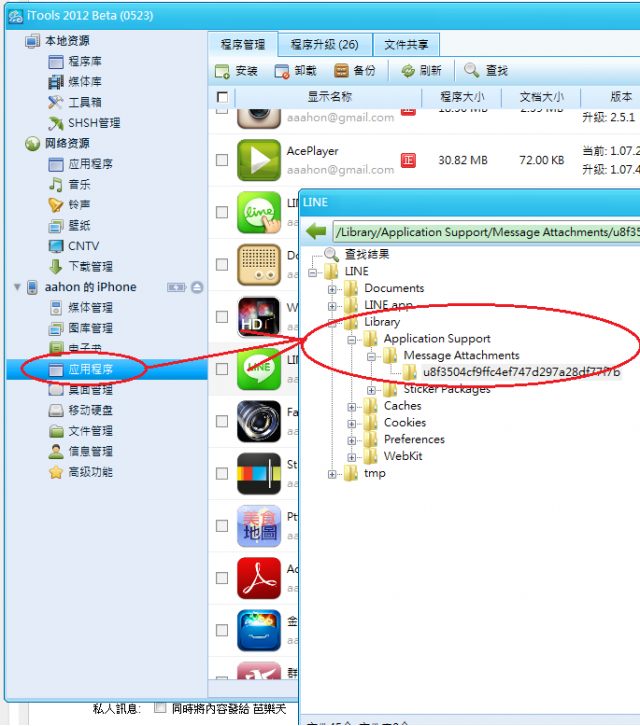The width and height of the screenshot is (640, 726).
Task: Open CNTV section
Action: click(x=74, y=246)
